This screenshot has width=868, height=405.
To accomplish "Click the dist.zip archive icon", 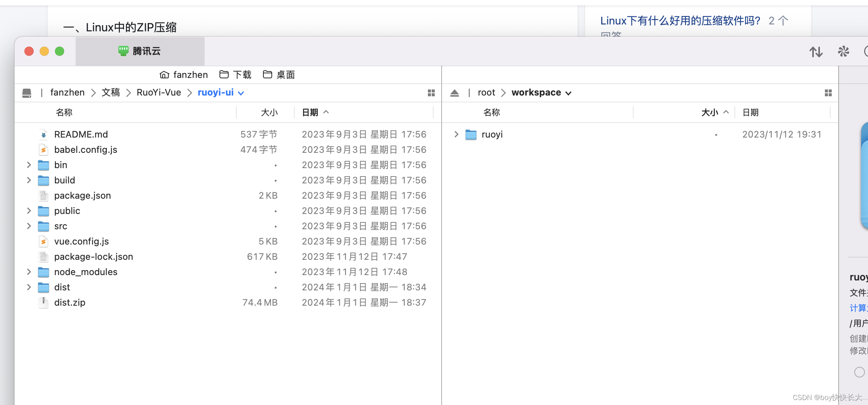I will (44, 303).
